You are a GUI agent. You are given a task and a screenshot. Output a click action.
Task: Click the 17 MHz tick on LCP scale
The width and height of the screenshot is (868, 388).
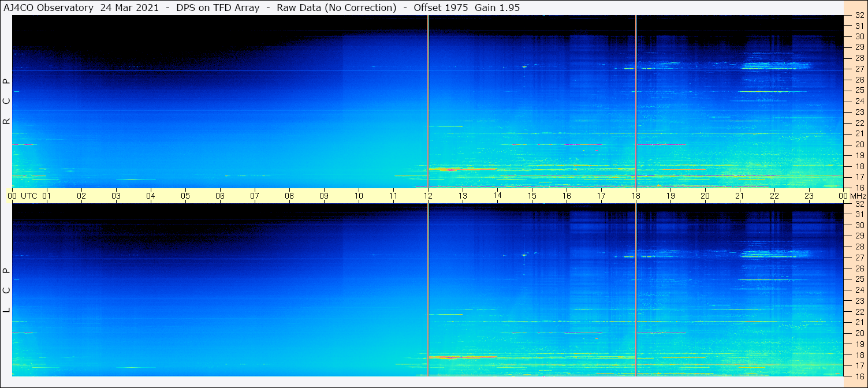pyautogui.click(x=859, y=365)
